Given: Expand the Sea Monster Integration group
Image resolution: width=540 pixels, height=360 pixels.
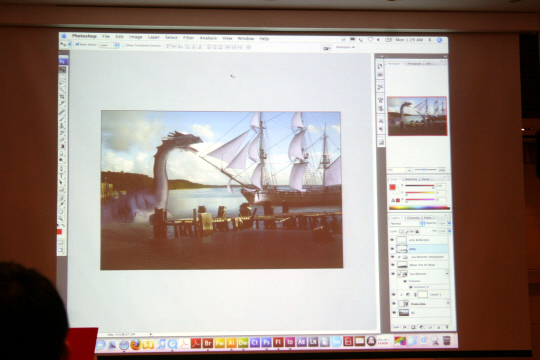Looking at the screenshot, I should [399, 257].
